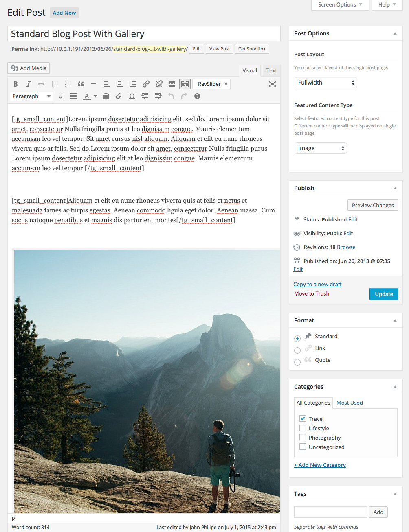Click the Update button

pos(383,294)
